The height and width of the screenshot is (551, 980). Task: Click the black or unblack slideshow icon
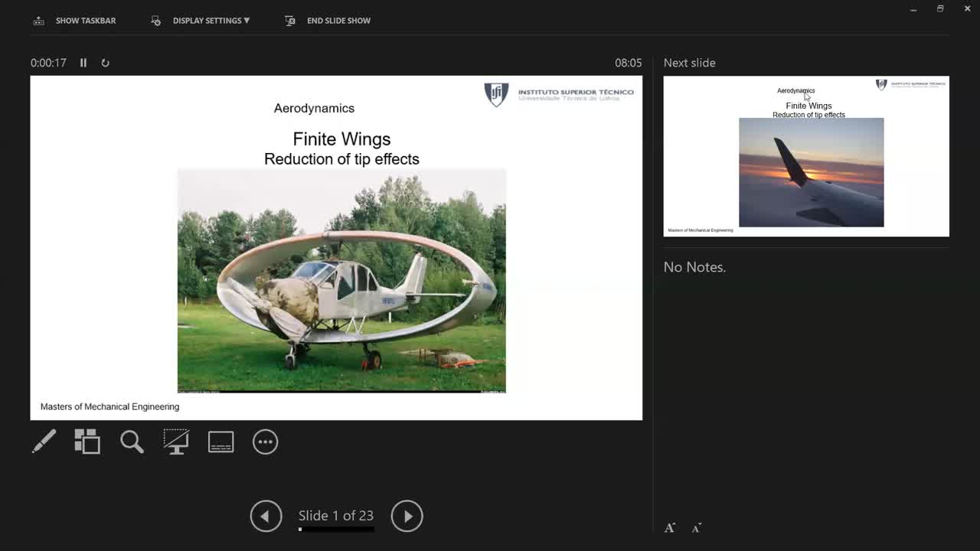click(x=176, y=442)
